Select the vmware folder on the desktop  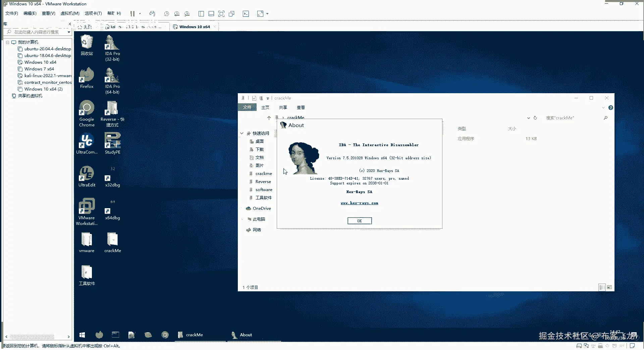pos(87,242)
